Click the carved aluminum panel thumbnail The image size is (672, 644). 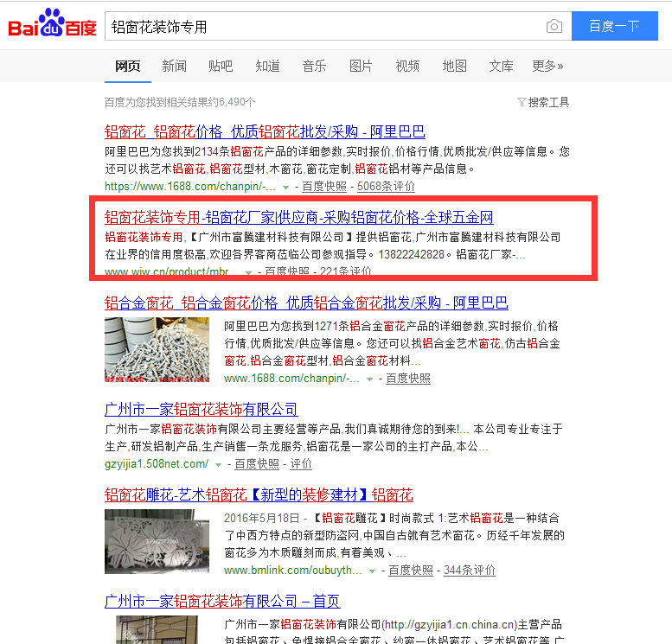pos(157,541)
